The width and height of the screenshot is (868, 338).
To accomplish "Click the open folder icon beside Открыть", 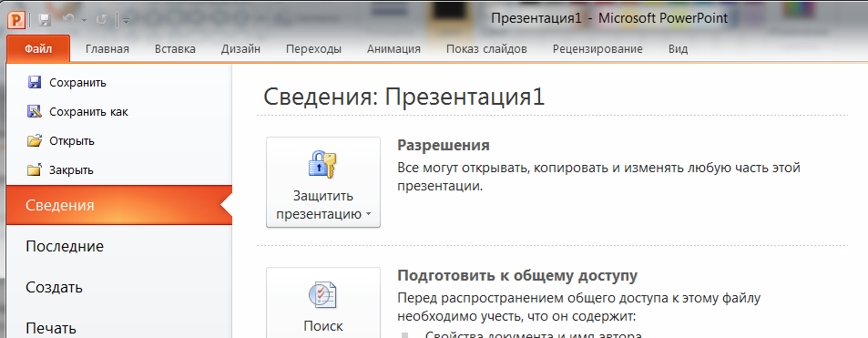I will point(35,140).
